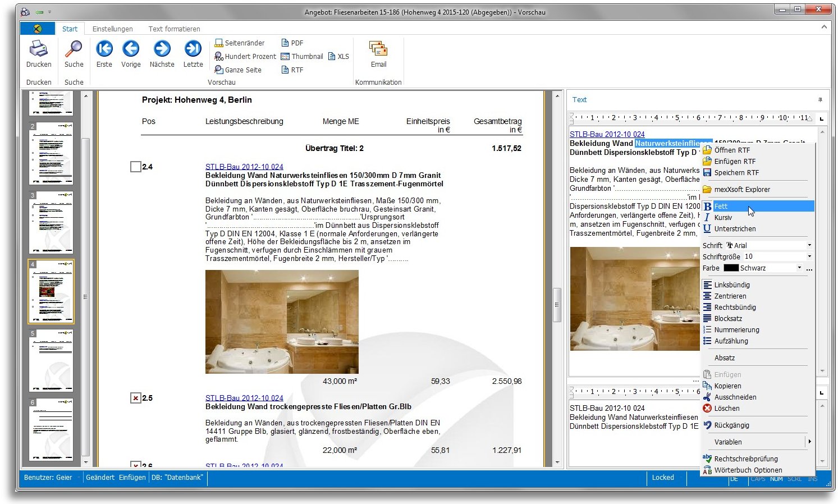Image resolution: width=838 pixels, height=504 pixels.
Task: Select the page 5 thumbnail
Action: point(51,360)
